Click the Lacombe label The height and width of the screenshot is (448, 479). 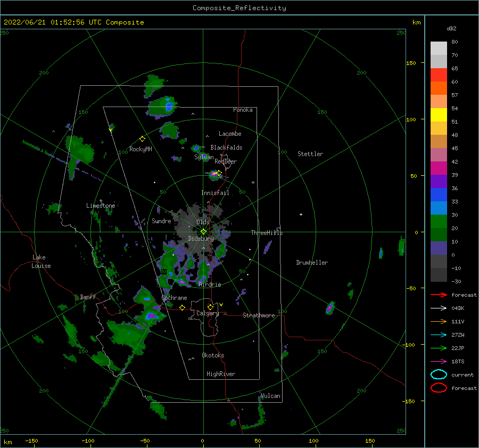[x=230, y=134]
